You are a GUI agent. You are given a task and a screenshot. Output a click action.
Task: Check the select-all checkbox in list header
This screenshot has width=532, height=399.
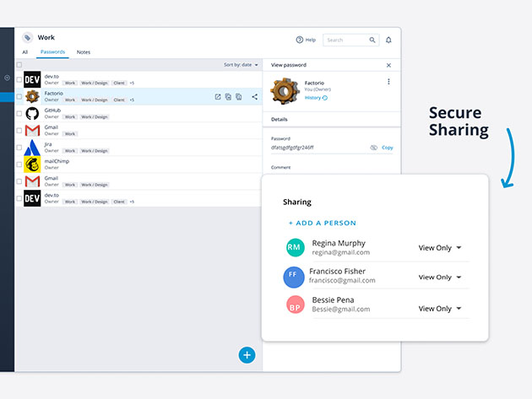tap(19, 65)
